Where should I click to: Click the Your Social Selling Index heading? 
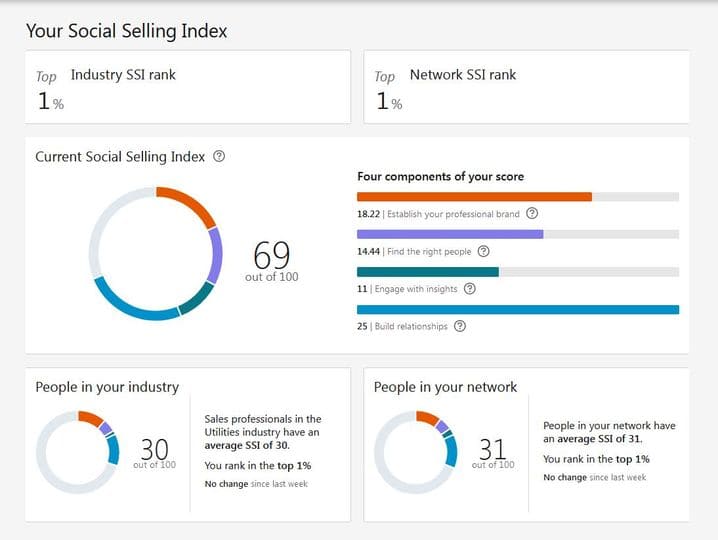pyautogui.click(x=126, y=31)
